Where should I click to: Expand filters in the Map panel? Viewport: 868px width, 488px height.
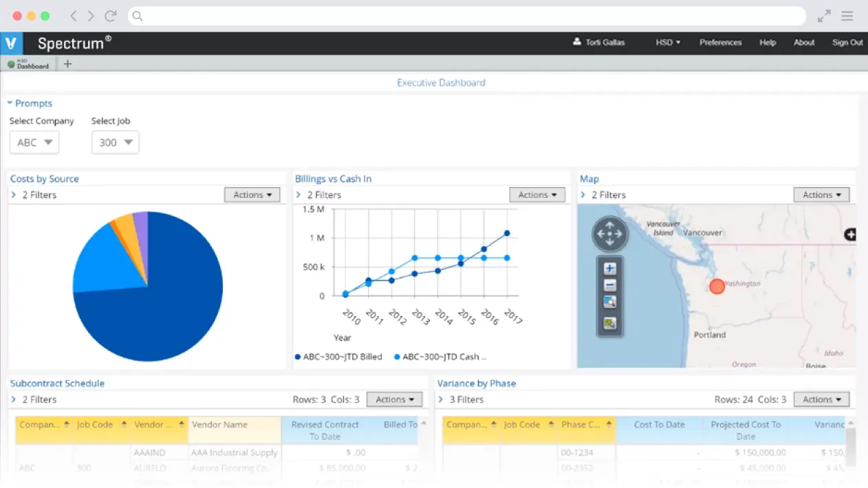coord(583,195)
